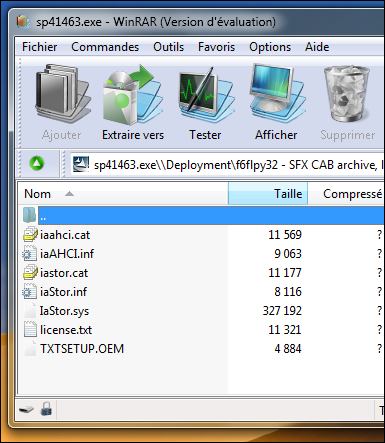This screenshot has width=385, height=443.
Task: Open the Outils menu
Action: click(168, 47)
